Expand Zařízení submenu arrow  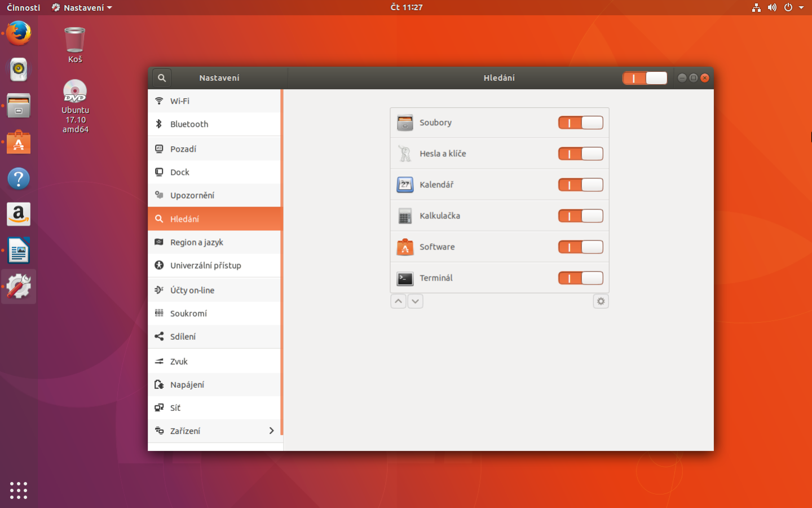[271, 431]
